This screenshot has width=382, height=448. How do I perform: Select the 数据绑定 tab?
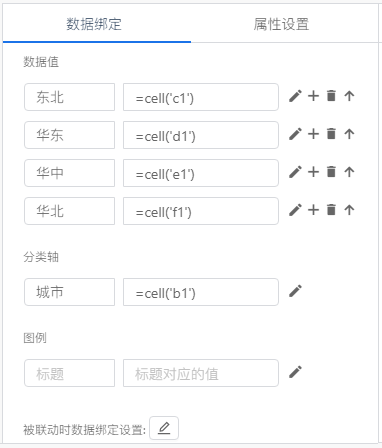[94, 24]
